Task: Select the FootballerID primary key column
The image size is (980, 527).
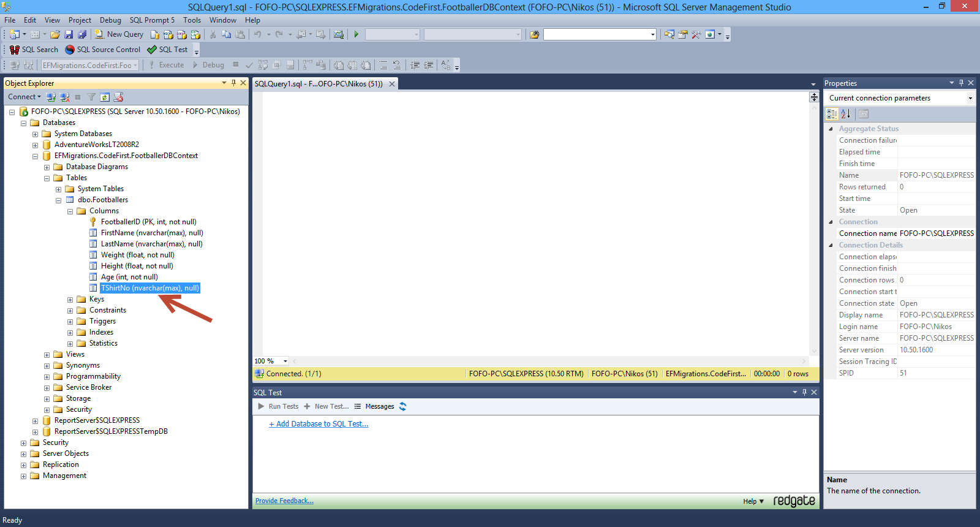Action: pos(149,222)
